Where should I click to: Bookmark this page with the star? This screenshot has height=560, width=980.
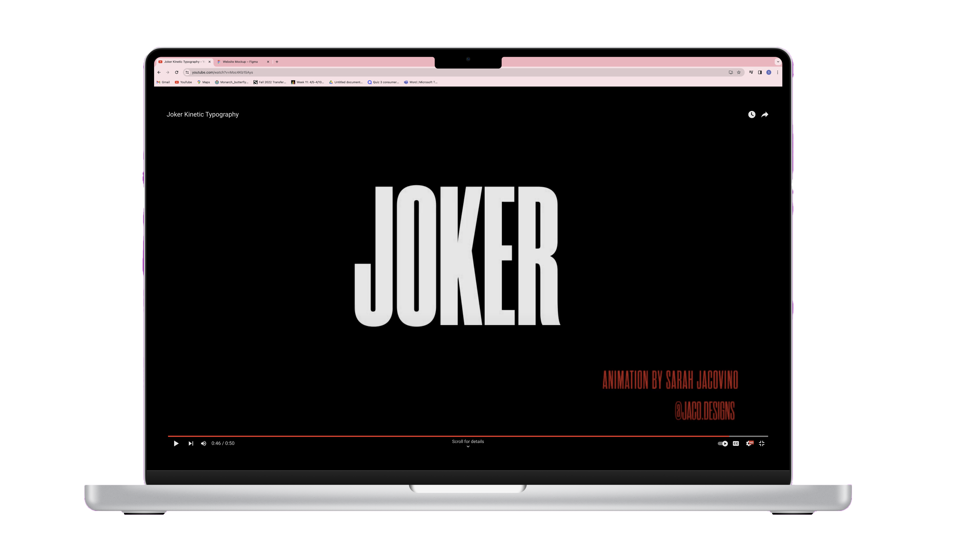tap(738, 72)
